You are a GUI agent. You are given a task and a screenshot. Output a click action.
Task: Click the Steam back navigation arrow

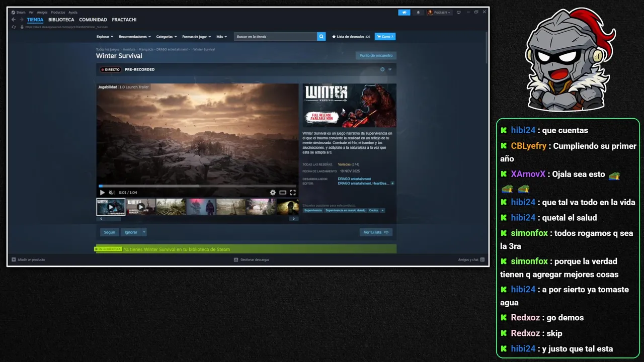(x=14, y=20)
